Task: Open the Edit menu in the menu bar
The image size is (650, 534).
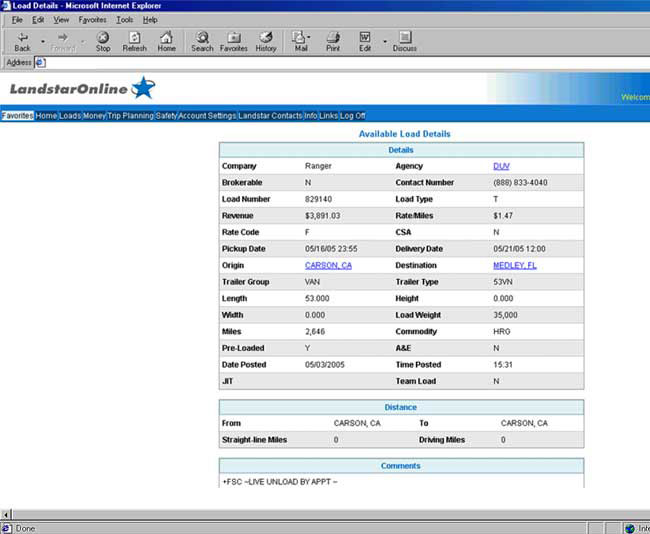Action: click(x=38, y=19)
